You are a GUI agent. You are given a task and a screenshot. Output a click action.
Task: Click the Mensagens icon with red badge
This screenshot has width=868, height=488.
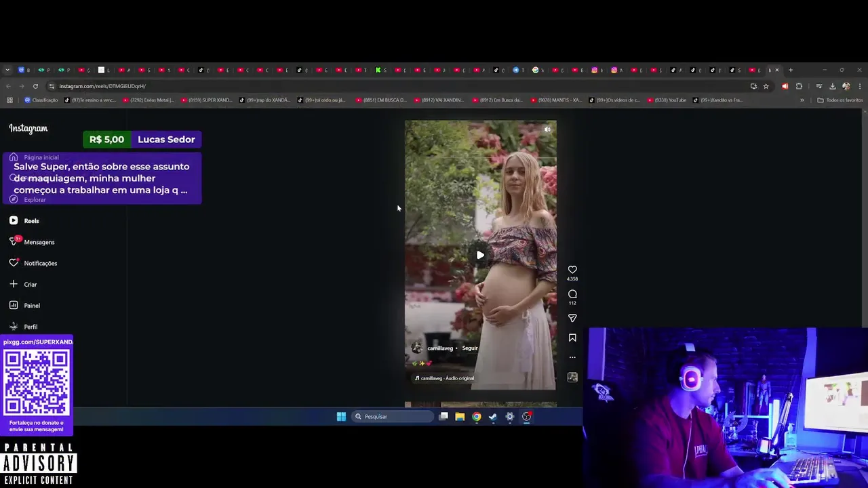(14, 241)
